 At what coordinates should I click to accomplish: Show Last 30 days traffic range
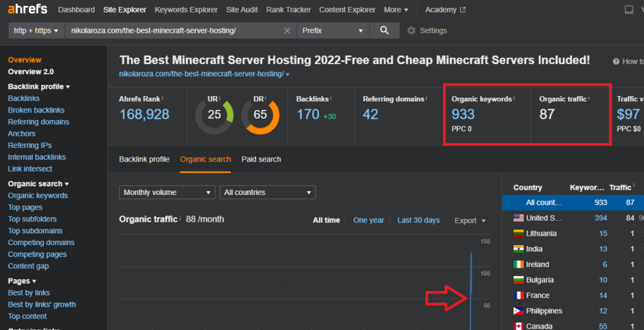coord(418,221)
